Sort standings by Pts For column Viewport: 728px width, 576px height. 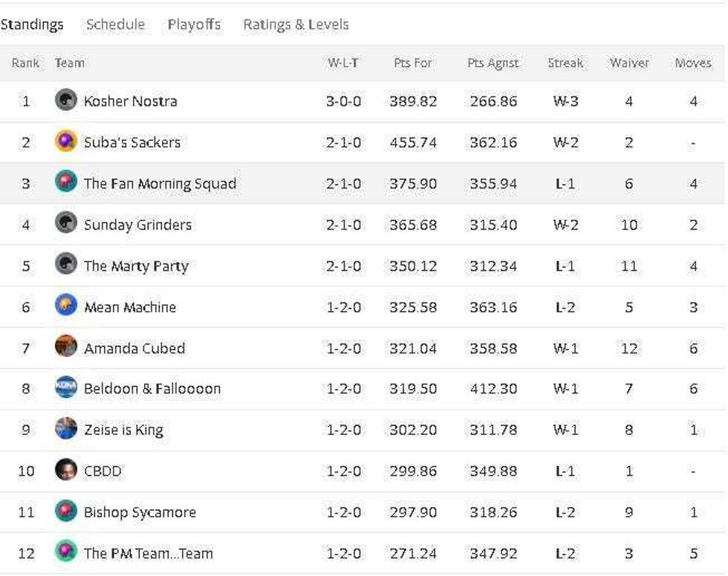click(413, 62)
